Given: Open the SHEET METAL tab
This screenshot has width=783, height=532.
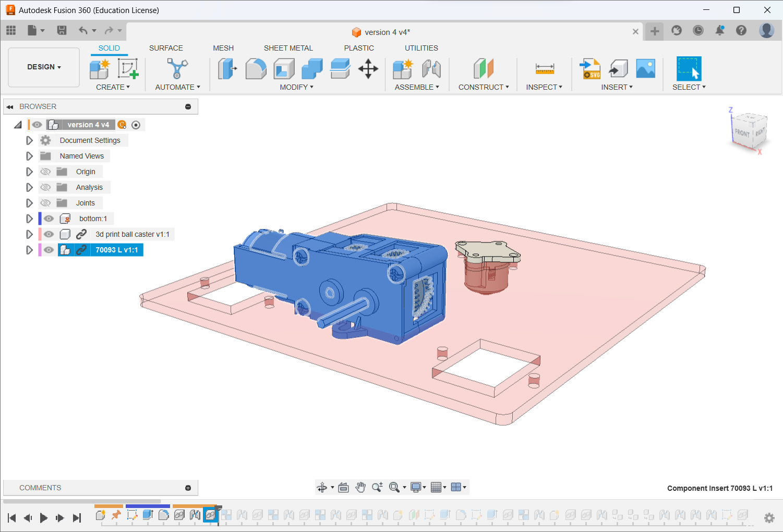Looking at the screenshot, I should [288, 48].
